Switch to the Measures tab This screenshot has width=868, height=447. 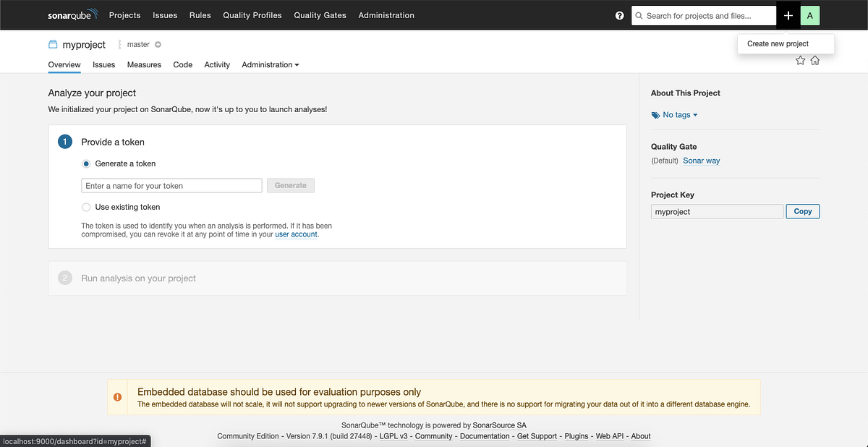click(x=144, y=64)
